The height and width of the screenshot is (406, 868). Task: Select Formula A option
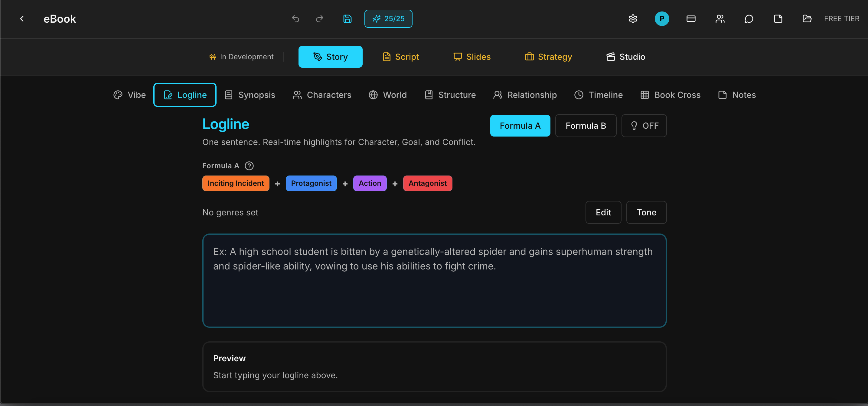[520, 126]
